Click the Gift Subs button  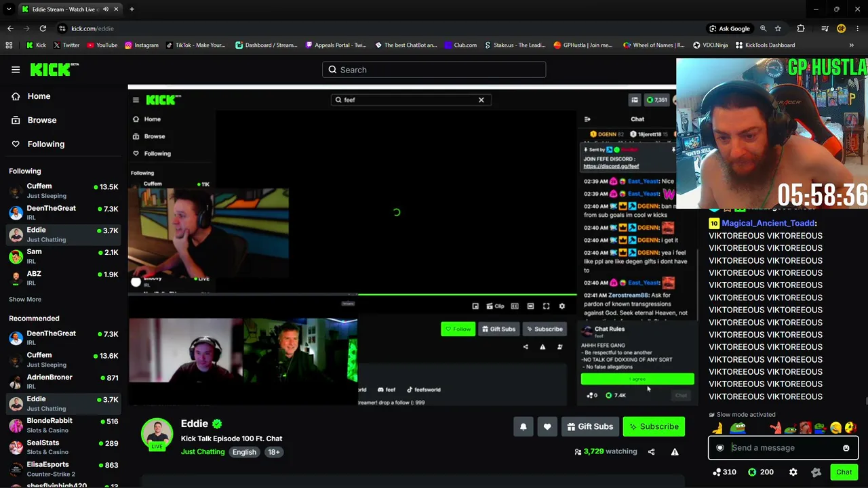tap(590, 426)
